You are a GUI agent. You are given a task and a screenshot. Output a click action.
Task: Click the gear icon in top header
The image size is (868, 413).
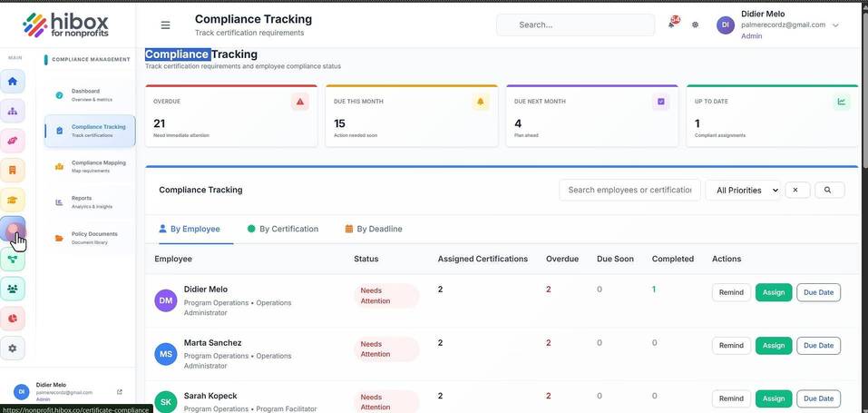pos(696,25)
